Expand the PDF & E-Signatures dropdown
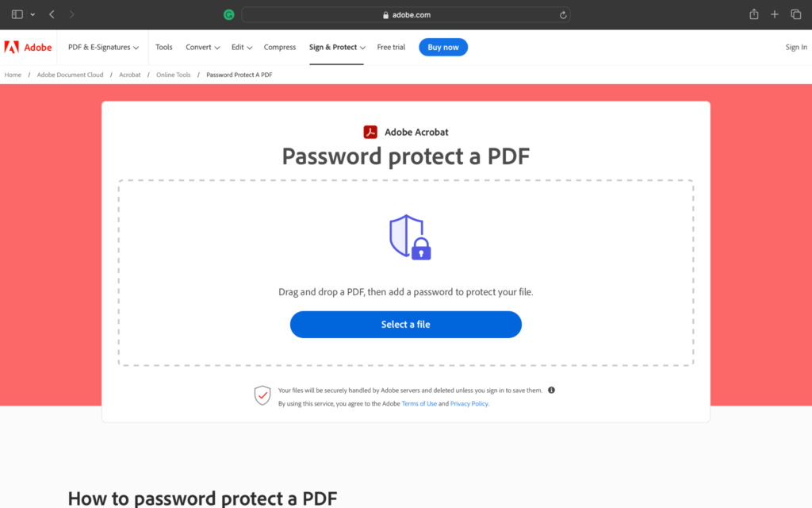Screen dimensions: 812x508 (103, 48)
